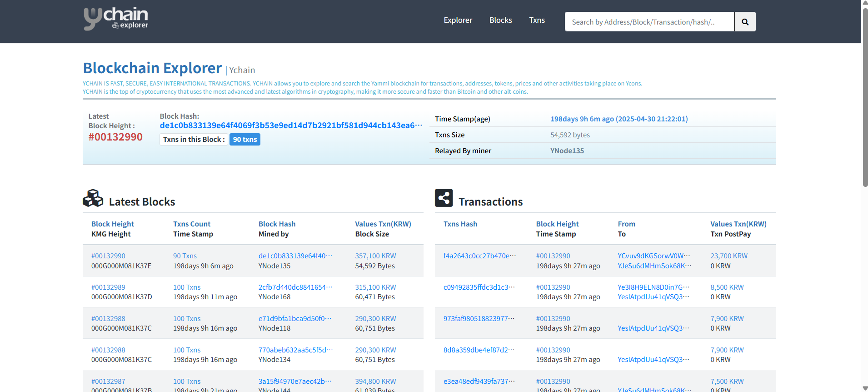Open block #00132989 in Latest Blocks
This screenshot has width=868, height=392.
[108, 287]
